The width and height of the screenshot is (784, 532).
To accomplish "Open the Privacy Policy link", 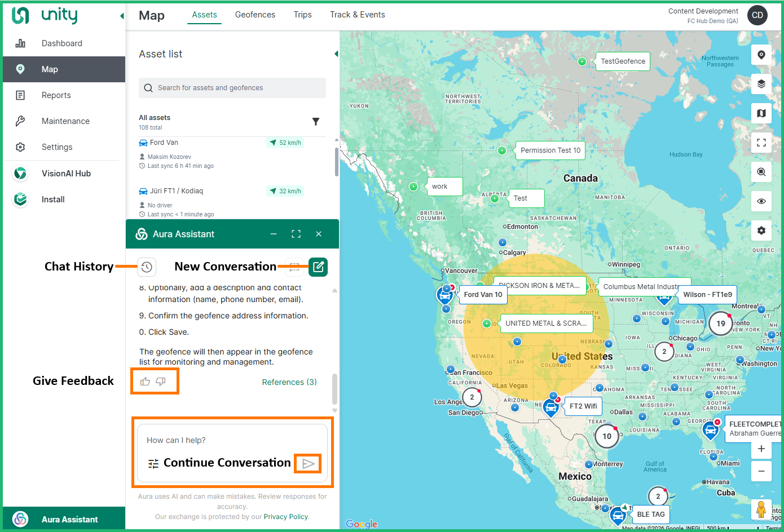I will (285, 517).
